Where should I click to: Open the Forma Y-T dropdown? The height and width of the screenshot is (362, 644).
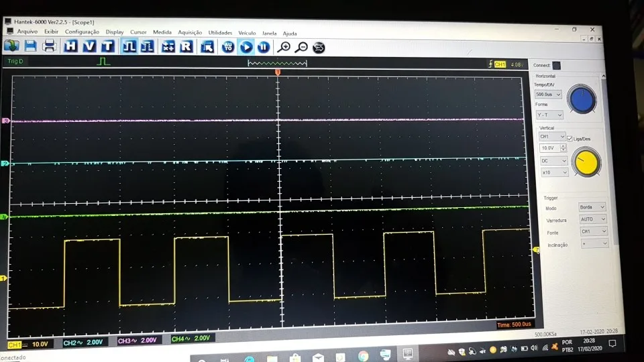549,115
